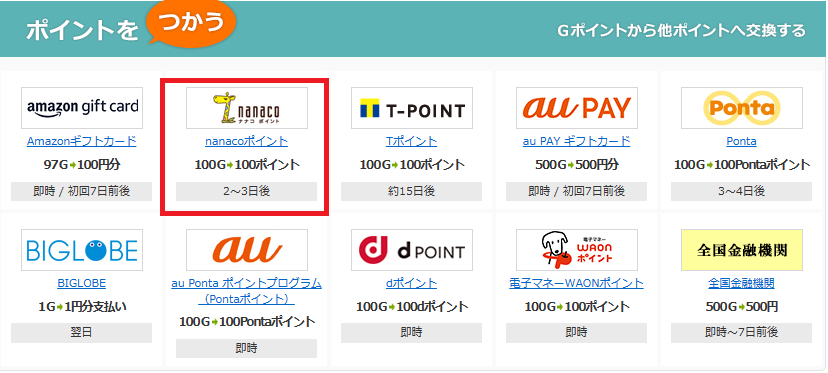The width and height of the screenshot is (828, 373).
Task: Click the ポイントを header title
Action: pos(82,31)
